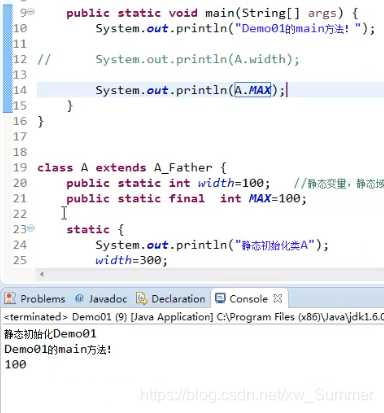384x413 pixels.
Task: Click the Declaration tab icon
Action: coord(141,299)
